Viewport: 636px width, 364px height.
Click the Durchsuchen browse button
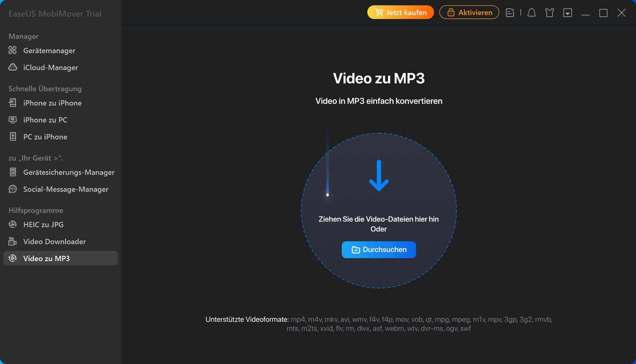(379, 250)
